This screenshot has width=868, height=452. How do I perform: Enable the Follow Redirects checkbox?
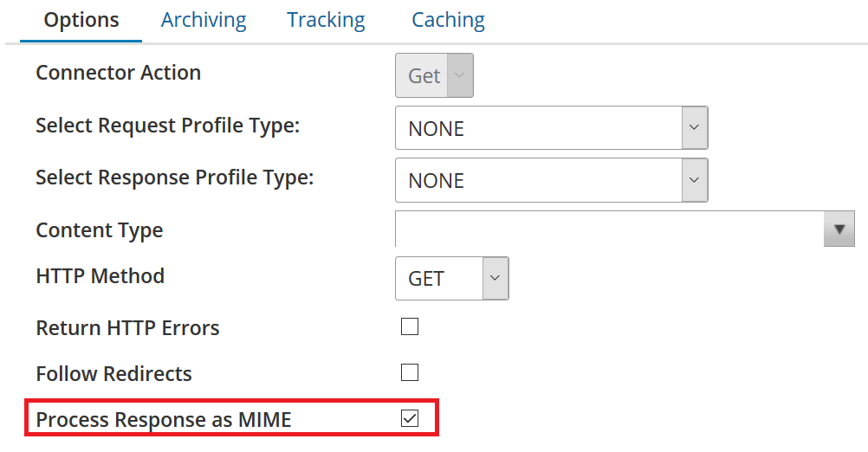point(410,373)
